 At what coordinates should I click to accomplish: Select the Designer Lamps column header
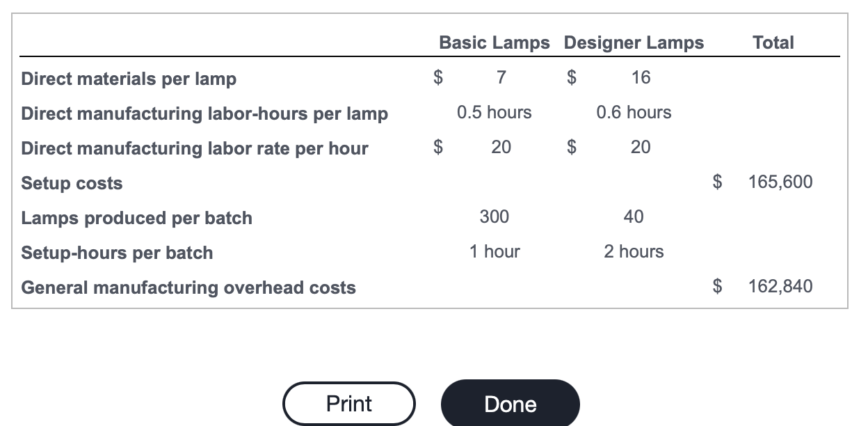coord(634,42)
